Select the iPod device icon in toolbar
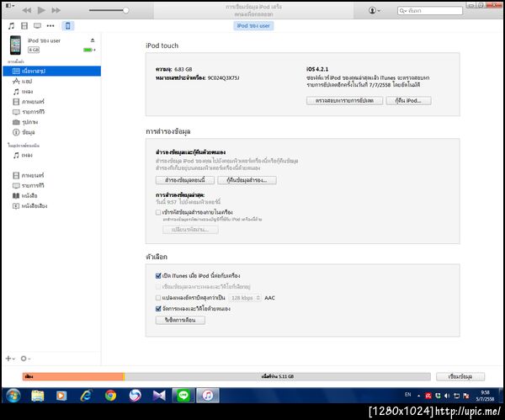This screenshot has width=505, height=420. pyautogui.click(x=67, y=26)
